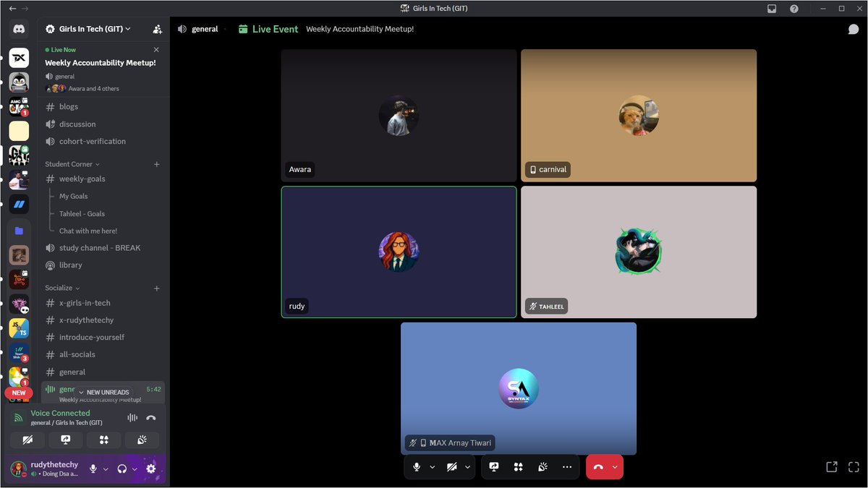Turn on camera in call control bar

point(451,467)
